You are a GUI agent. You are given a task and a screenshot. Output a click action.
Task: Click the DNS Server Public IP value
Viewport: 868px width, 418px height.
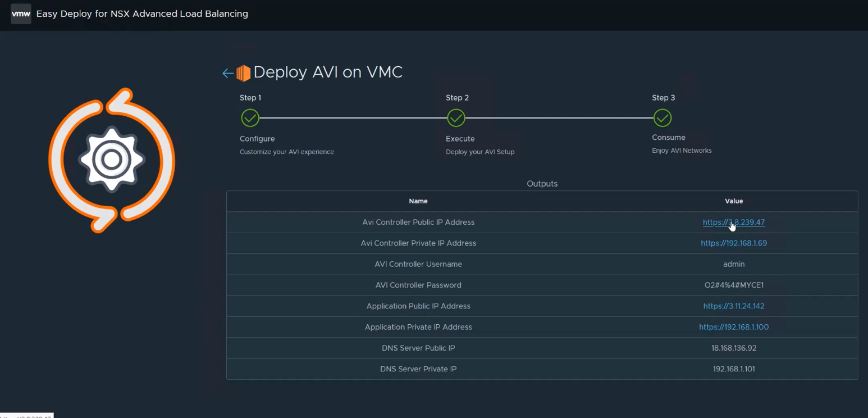click(x=733, y=348)
